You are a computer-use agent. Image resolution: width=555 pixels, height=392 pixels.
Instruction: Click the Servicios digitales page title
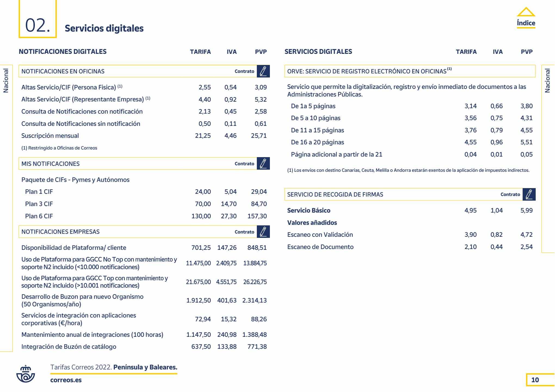point(104,28)
